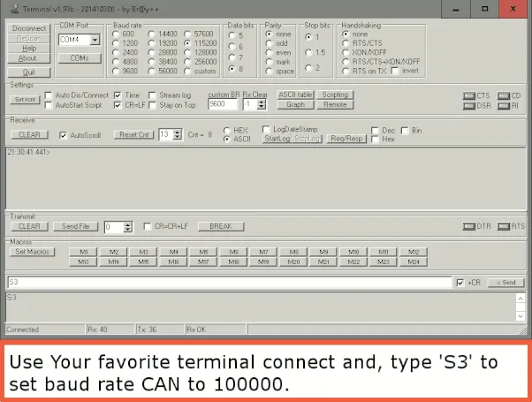Click macro button M1
This screenshot has height=402, width=532.
83,252
